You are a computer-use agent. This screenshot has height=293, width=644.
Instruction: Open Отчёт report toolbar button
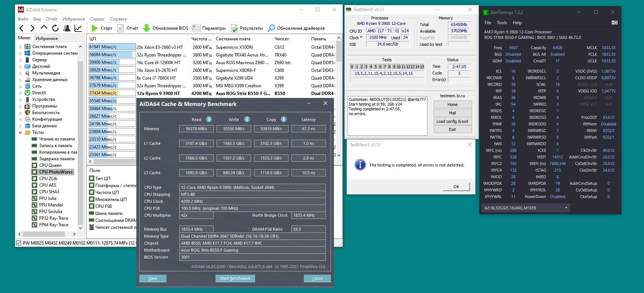(128, 28)
